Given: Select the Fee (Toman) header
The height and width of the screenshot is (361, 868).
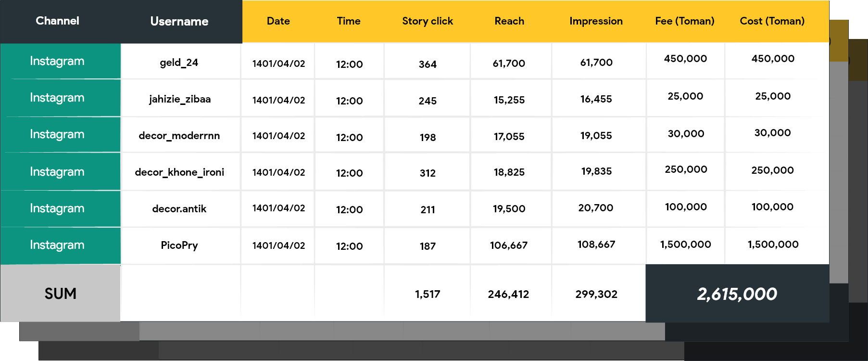Looking at the screenshot, I should point(684,21).
